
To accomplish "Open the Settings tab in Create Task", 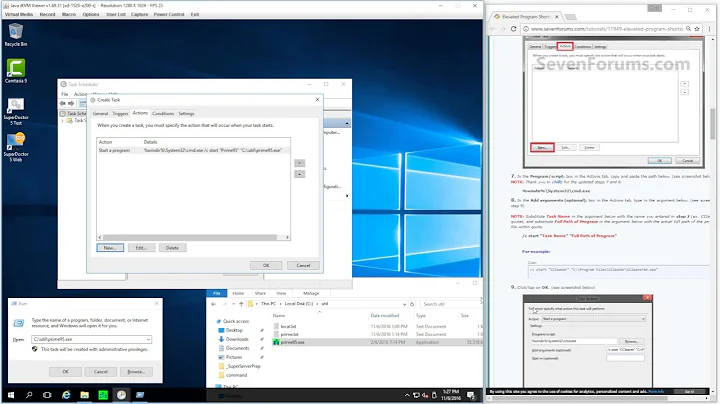I will [186, 113].
